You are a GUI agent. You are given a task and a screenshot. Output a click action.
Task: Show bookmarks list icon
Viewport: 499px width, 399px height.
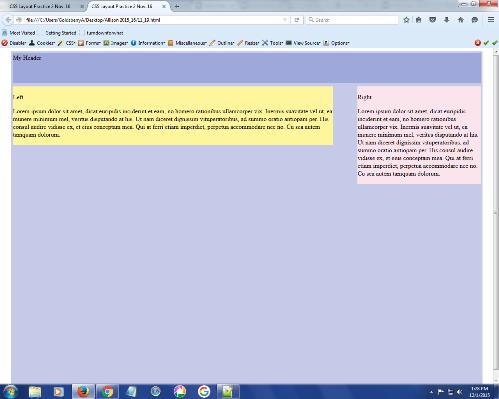pos(419,20)
